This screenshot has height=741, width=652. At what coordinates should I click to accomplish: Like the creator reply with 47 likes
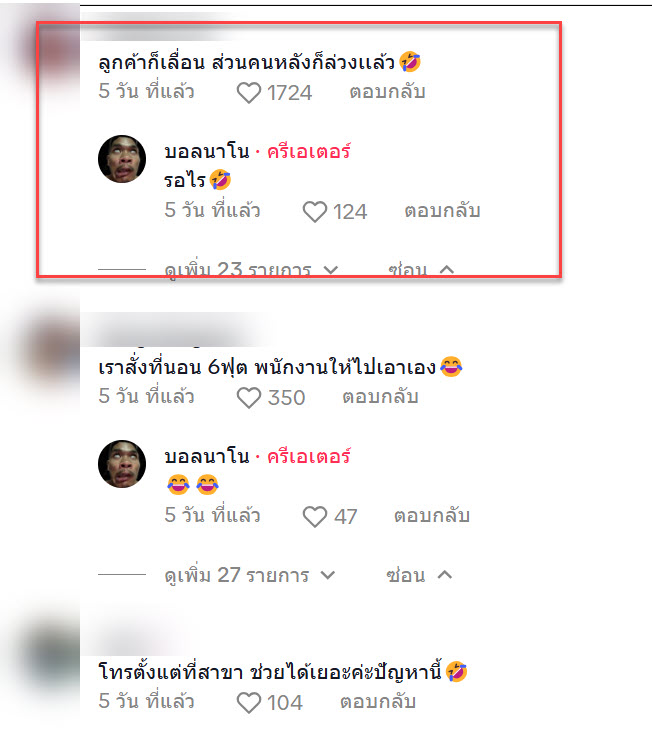[x=315, y=516]
